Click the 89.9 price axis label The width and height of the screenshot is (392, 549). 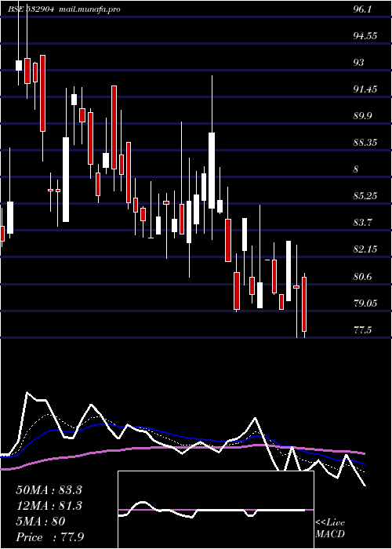[x=362, y=116]
